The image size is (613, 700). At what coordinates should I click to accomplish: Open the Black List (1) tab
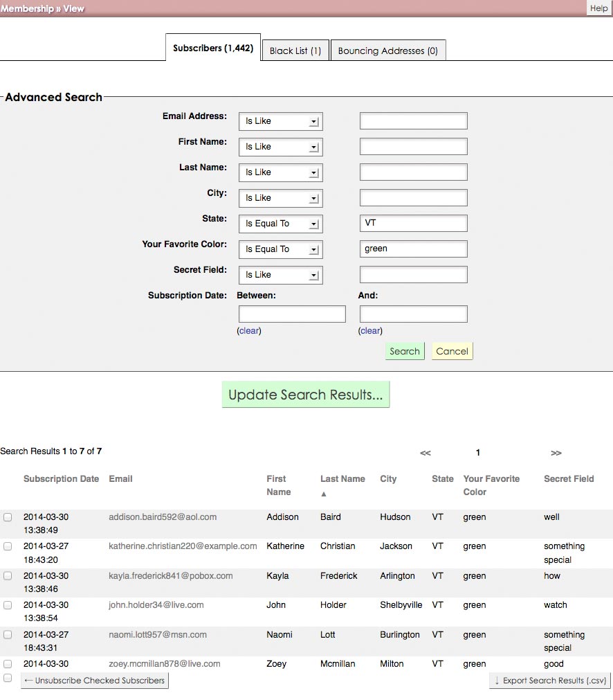(295, 51)
